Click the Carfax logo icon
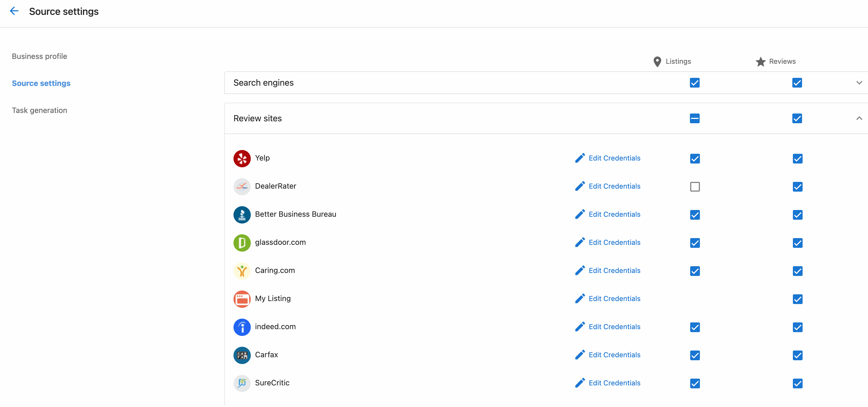 click(242, 355)
